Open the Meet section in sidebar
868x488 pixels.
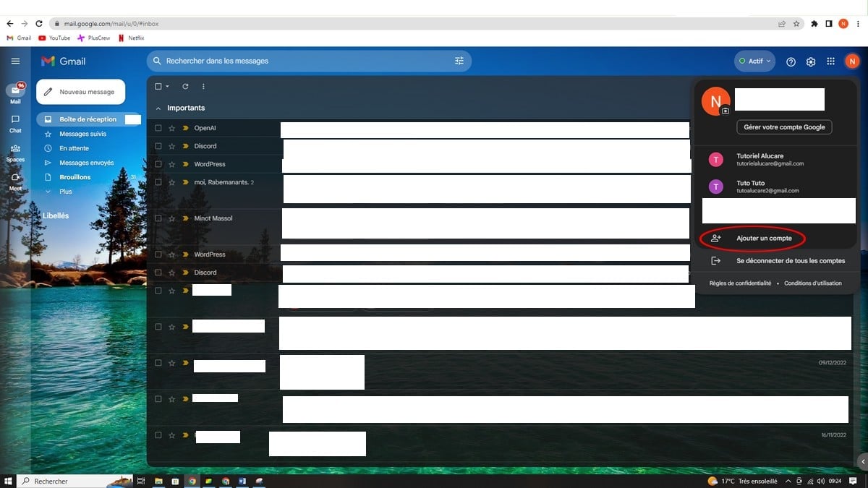click(x=15, y=181)
